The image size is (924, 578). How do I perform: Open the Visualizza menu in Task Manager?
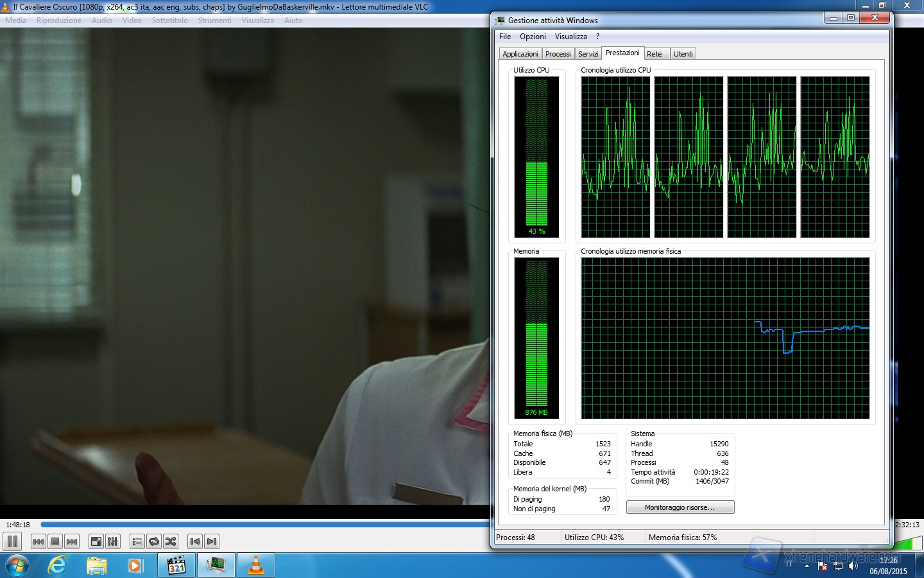point(570,37)
